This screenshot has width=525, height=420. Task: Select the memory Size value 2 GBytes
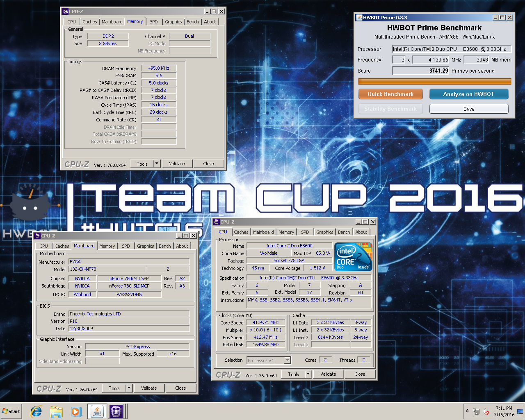pyautogui.click(x=108, y=43)
